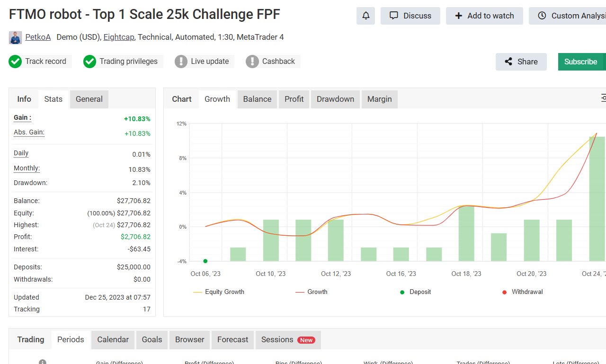This screenshot has height=364, width=606.
Task: Click the Profit value $2,706.82
Action: [135, 237]
